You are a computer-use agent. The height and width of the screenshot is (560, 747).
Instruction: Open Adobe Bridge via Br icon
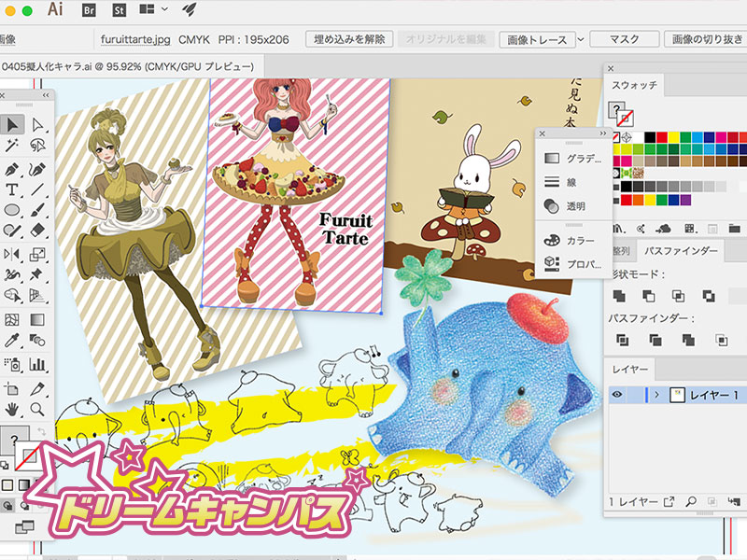click(89, 10)
